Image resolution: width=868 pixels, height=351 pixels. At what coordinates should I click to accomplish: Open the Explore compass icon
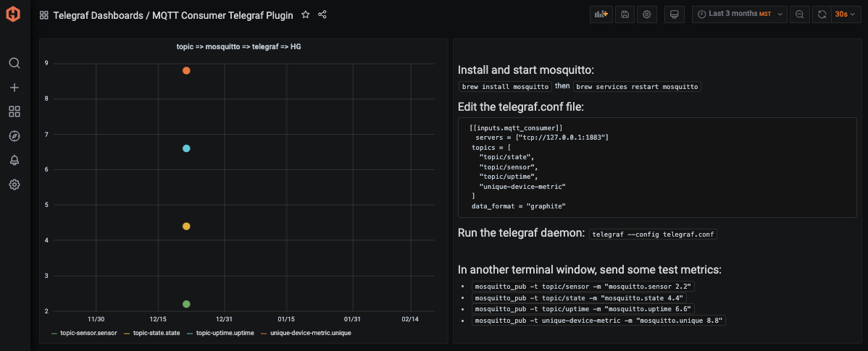pyautogui.click(x=14, y=136)
